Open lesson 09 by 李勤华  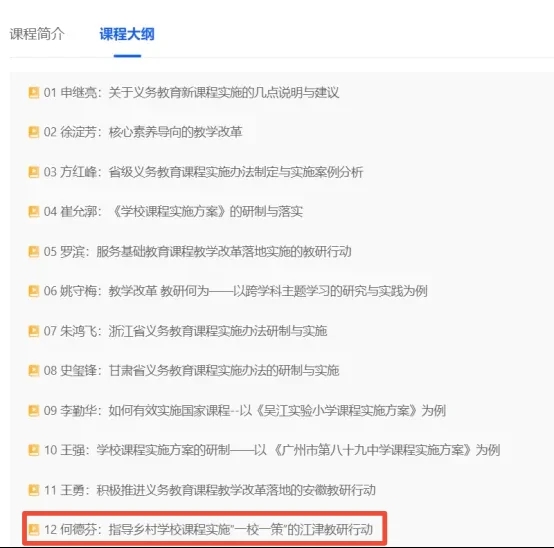pos(244,411)
